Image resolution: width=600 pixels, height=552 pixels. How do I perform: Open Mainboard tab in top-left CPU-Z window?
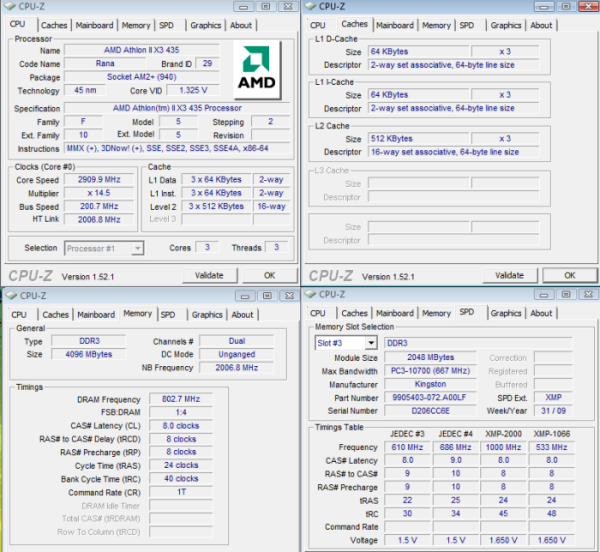(94, 25)
